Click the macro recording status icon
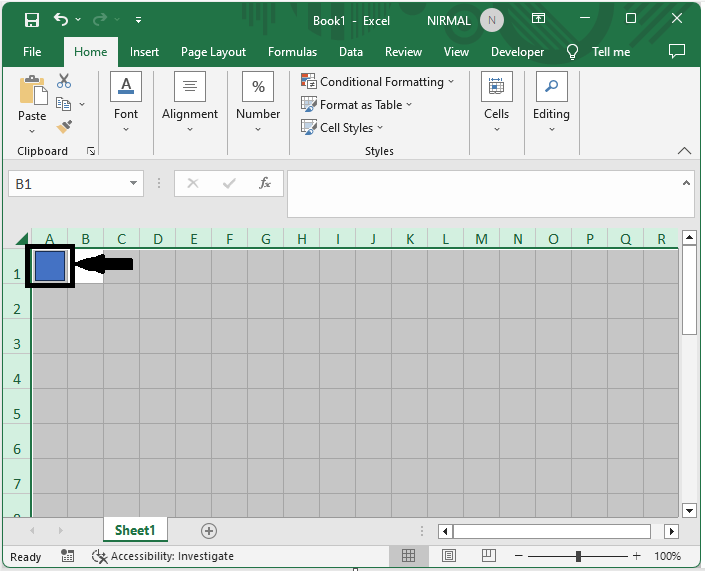The height and width of the screenshot is (571, 705). pos(67,556)
